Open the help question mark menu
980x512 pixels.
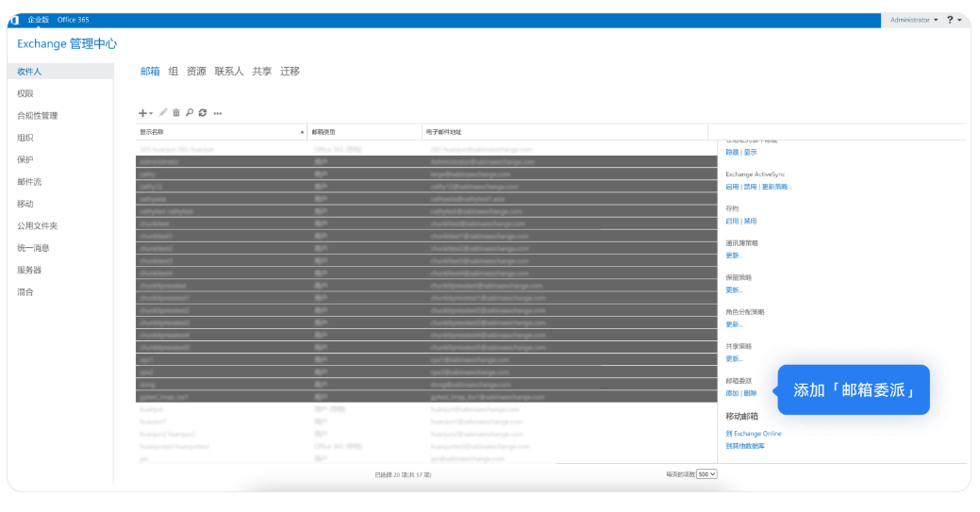(x=951, y=20)
